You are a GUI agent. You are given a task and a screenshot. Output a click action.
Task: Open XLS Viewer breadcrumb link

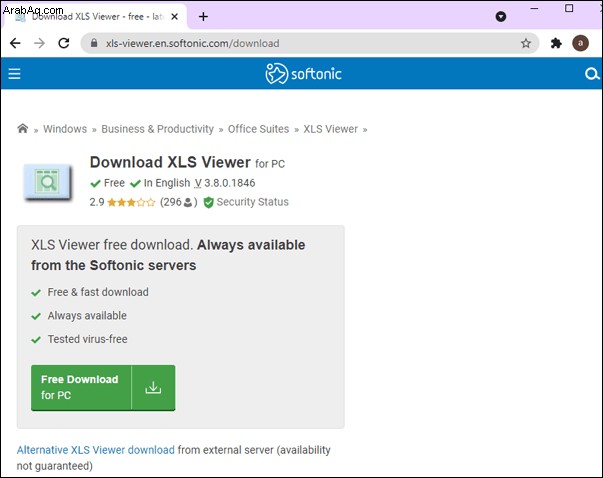[330, 129]
